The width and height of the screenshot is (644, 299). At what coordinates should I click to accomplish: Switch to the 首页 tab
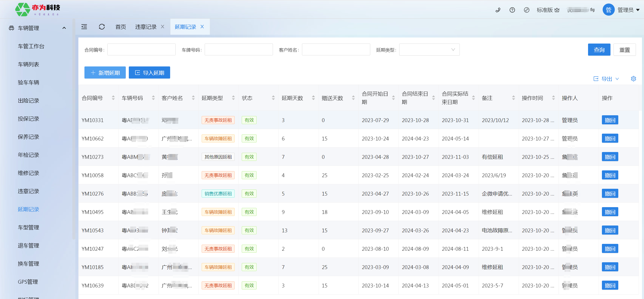120,27
